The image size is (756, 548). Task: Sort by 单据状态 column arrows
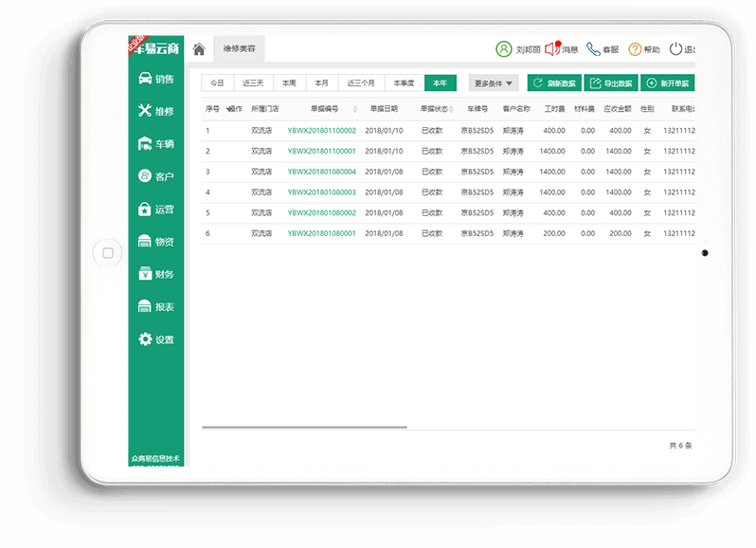451,109
